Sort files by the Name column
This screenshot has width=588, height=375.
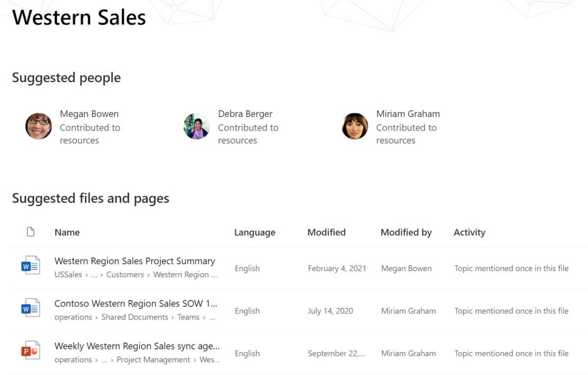tap(67, 232)
